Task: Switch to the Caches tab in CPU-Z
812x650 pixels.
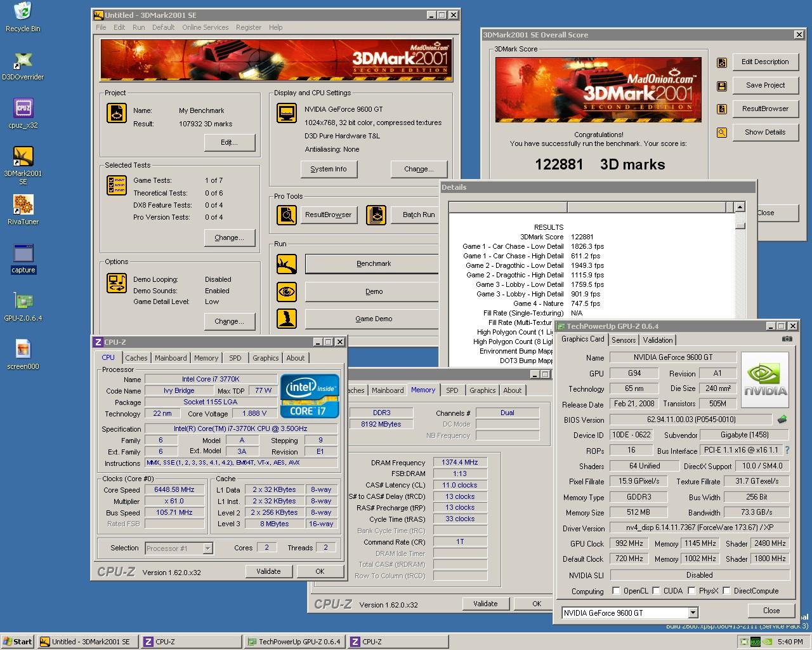Action: pyautogui.click(x=136, y=358)
